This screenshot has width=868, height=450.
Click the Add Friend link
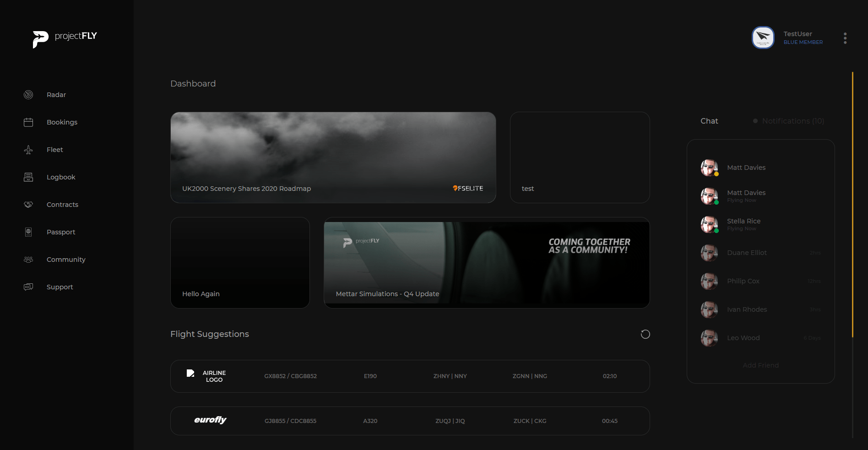pos(760,365)
